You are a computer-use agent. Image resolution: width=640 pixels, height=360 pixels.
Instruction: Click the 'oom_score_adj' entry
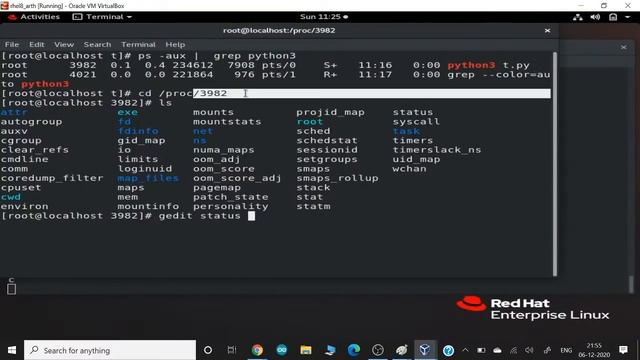pos(237,178)
